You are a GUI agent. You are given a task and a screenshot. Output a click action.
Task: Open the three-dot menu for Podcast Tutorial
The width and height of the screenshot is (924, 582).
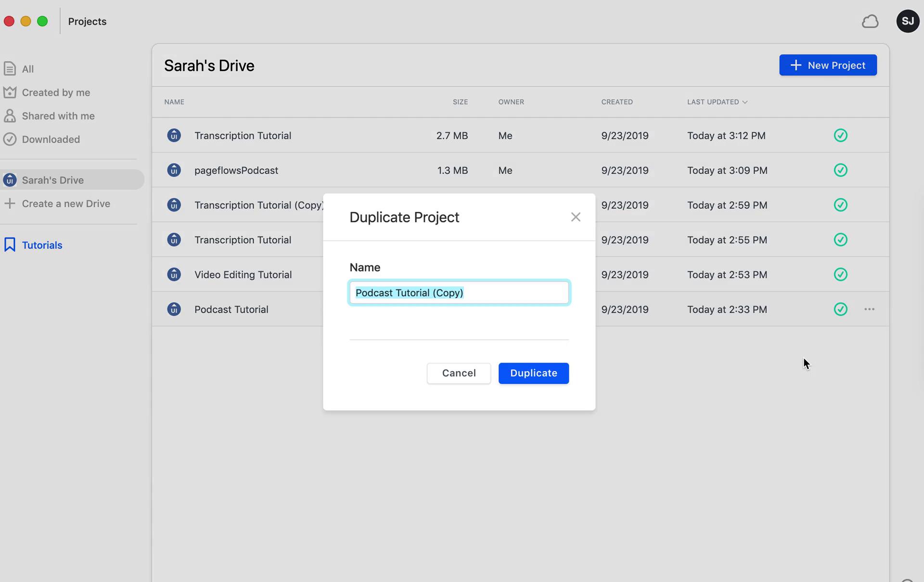tap(869, 309)
